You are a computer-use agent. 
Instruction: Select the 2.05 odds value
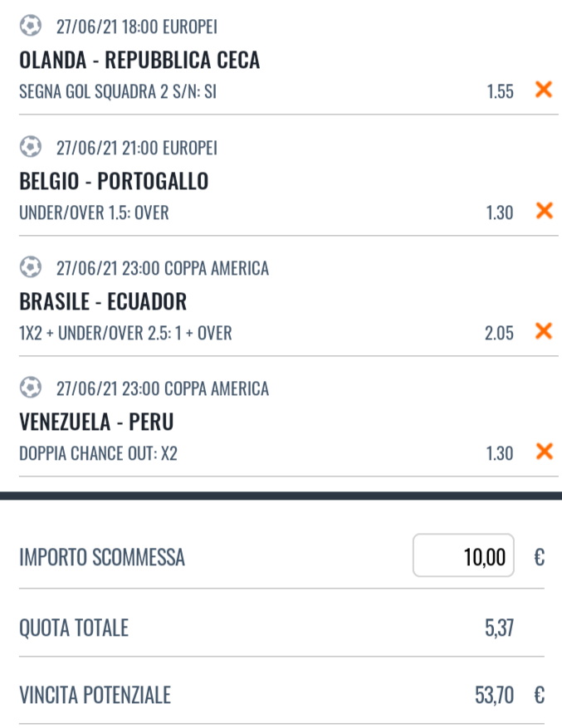(x=499, y=333)
